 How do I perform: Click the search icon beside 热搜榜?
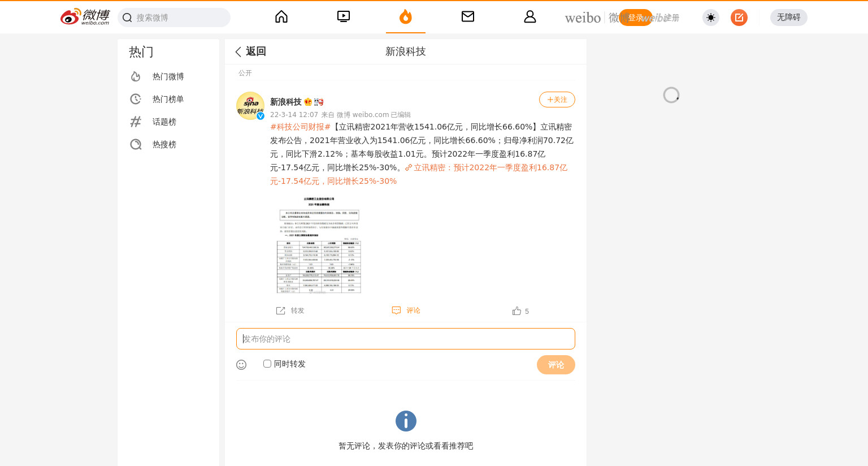click(x=136, y=144)
